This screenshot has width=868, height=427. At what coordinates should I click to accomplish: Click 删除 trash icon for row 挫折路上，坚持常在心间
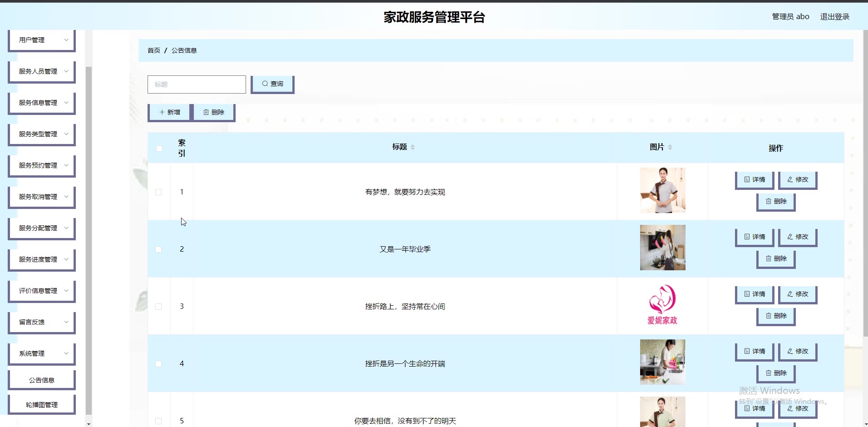tap(769, 316)
